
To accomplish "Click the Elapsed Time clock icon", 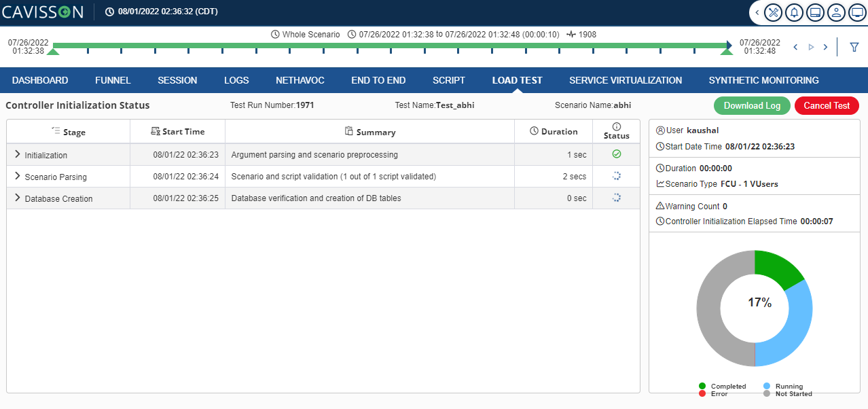I will click(x=660, y=221).
